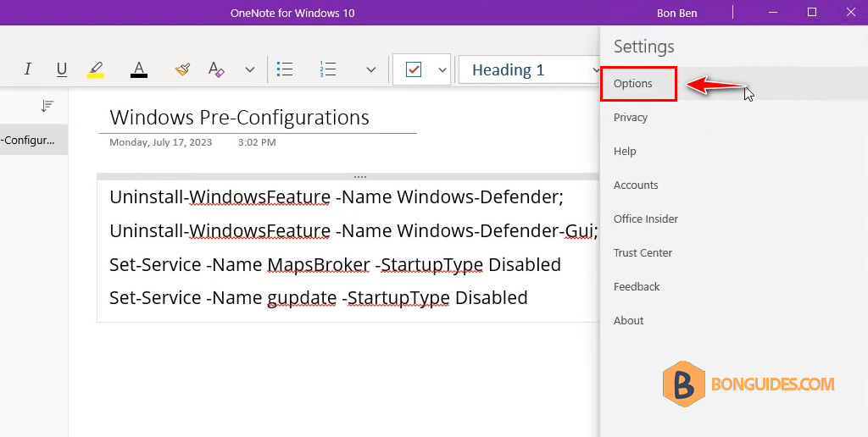Open About in Settings pane

tap(628, 320)
